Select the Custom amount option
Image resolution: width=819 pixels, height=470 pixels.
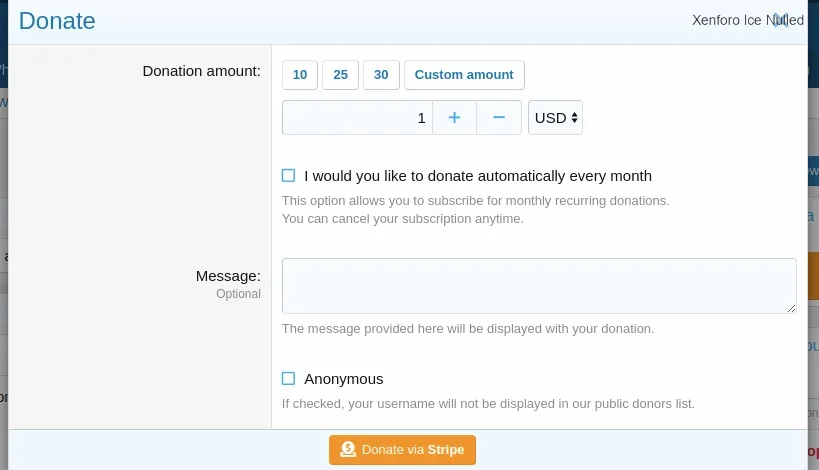click(464, 75)
